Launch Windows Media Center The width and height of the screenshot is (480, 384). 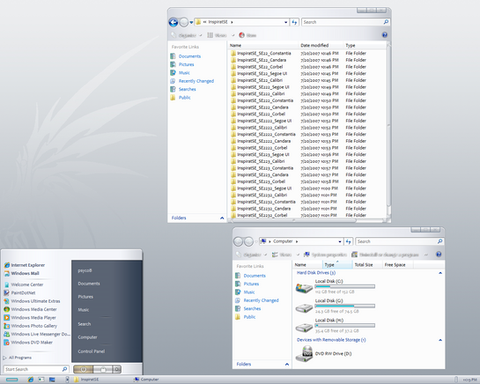pyautogui.click(x=30, y=309)
